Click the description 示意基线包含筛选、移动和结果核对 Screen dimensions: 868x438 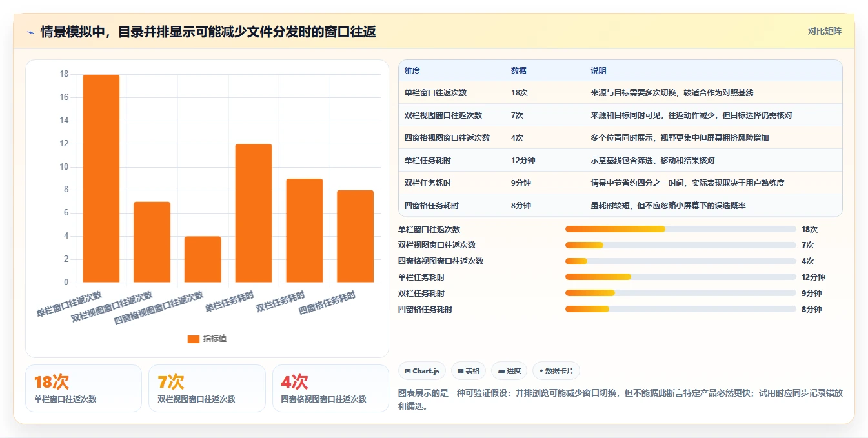tap(652, 161)
